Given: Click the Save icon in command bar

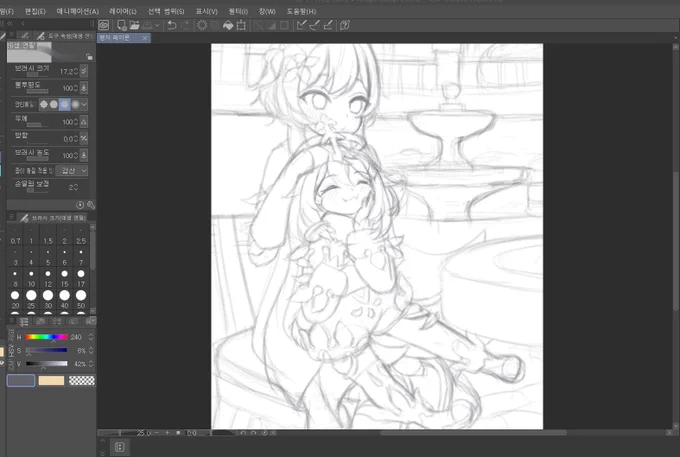Looking at the screenshot, I should [147, 26].
